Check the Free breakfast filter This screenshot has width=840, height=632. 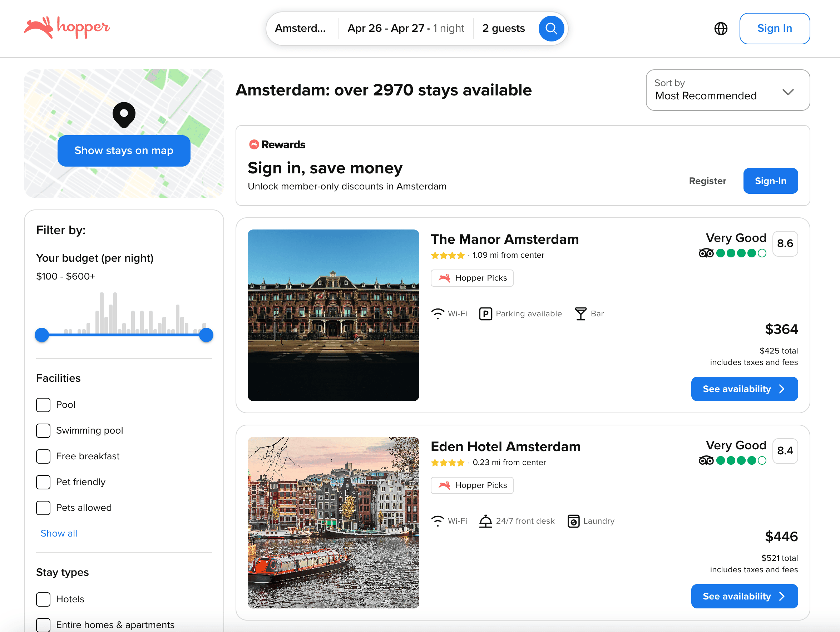pos(43,456)
